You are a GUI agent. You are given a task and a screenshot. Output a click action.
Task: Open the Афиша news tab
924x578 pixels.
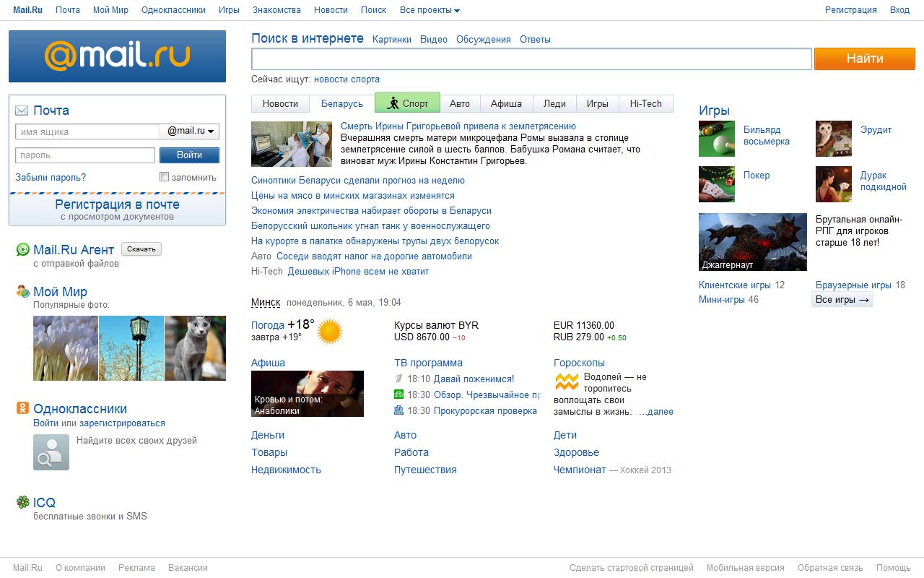coord(506,104)
